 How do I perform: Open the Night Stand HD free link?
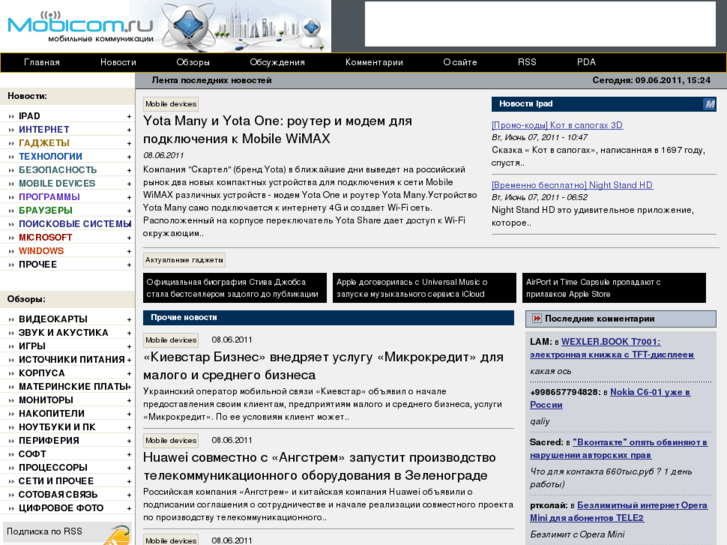[x=572, y=185]
